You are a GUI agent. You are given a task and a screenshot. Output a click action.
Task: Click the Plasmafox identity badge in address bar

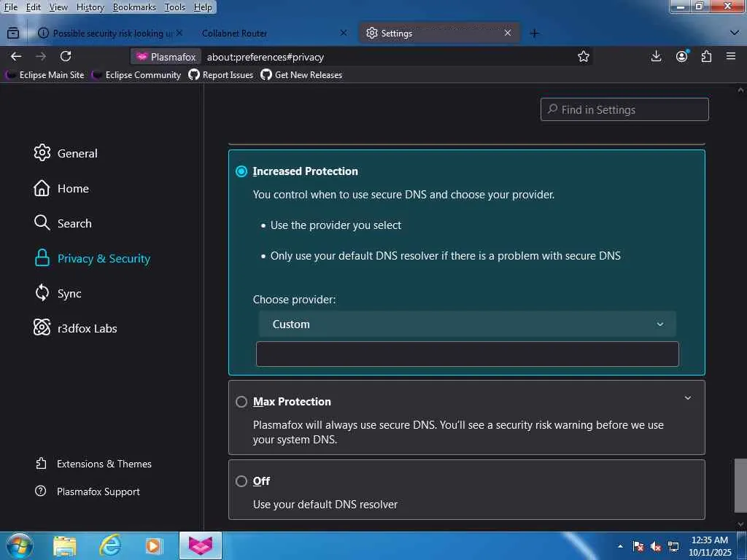[x=166, y=57]
